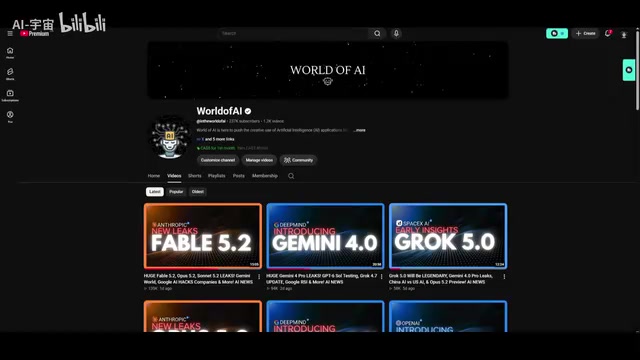The height and width of the screenshot is (360, 640).
Task: Expand channel description with ...more
Action: click(359, 130)
